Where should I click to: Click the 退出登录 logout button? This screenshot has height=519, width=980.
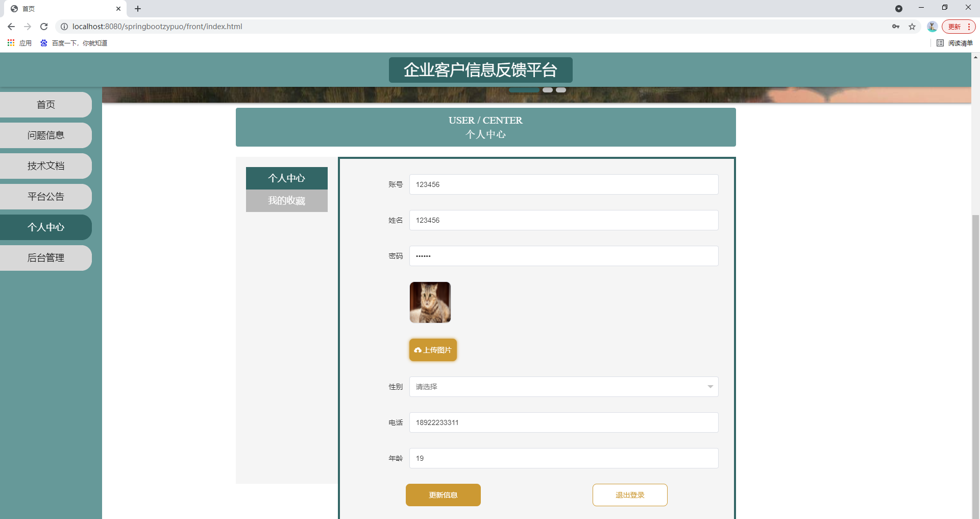coord(629,494)
